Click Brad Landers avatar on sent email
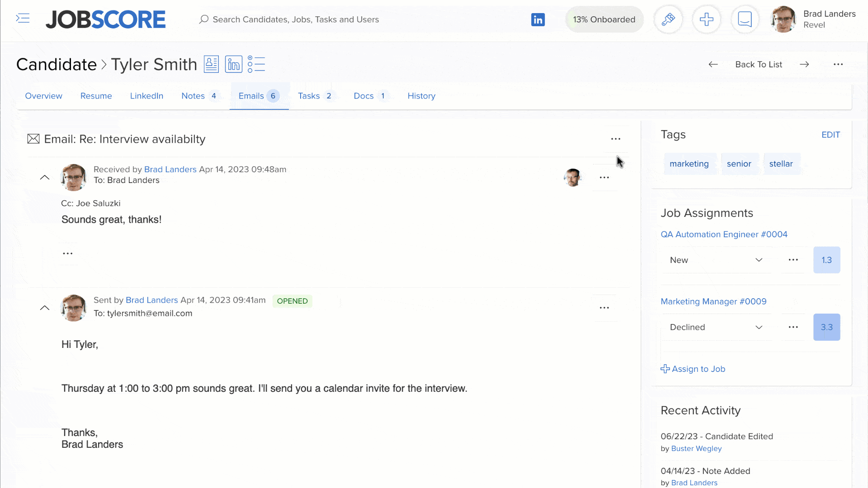 (x=73, y=308)
